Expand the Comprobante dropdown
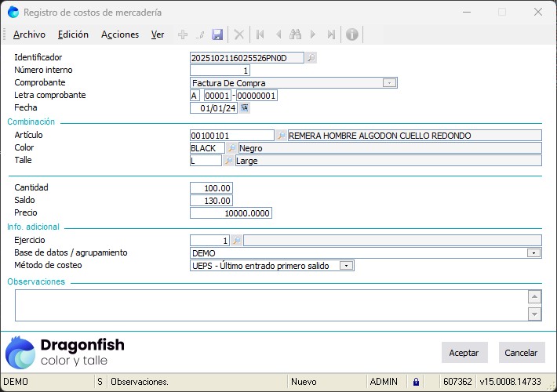This screenshot has height=392, width=557. pyautogui.click(x=389, y=83)
